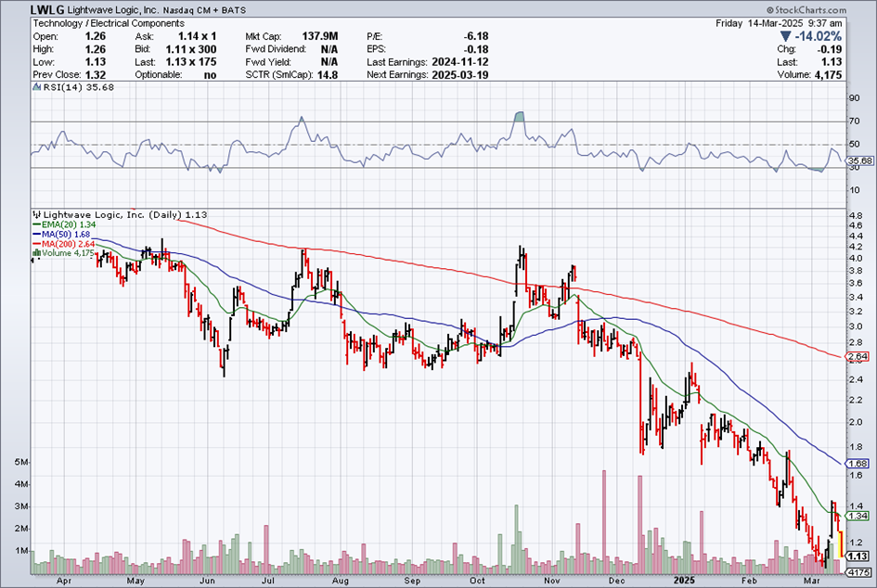Click the 2025 year label on time axis

pyautogui.click(x=685, y=581)
